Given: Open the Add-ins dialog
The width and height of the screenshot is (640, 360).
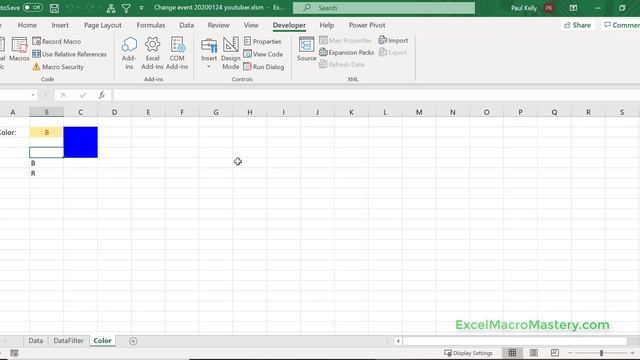Looking at the screenshot, I should [129, 53].
